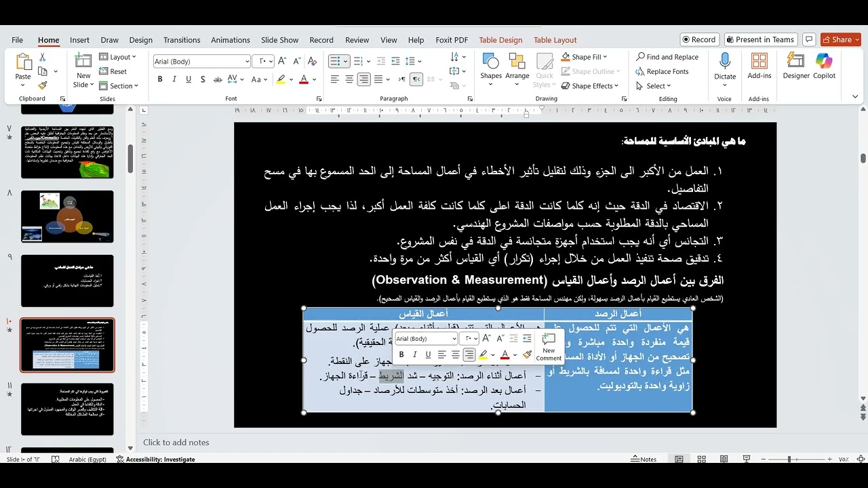This screenshot has height=488, width=868.
Task: Expand the Section dropdown
Action: pyautogui.click(x=119, y=86)
